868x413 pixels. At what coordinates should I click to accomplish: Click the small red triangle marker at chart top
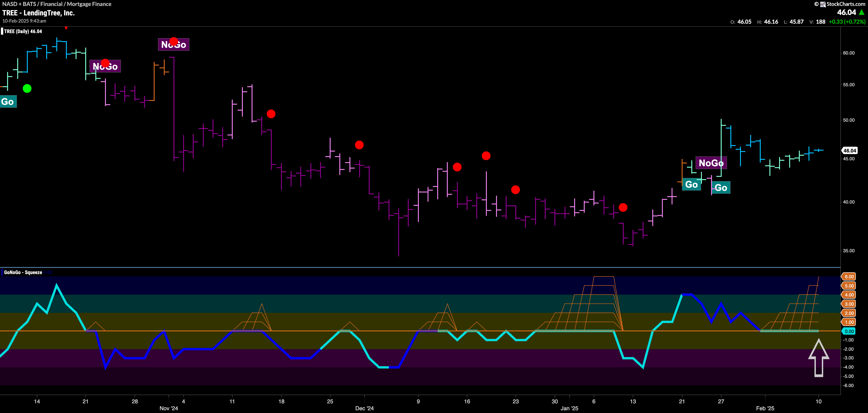[x=66, y=28]
